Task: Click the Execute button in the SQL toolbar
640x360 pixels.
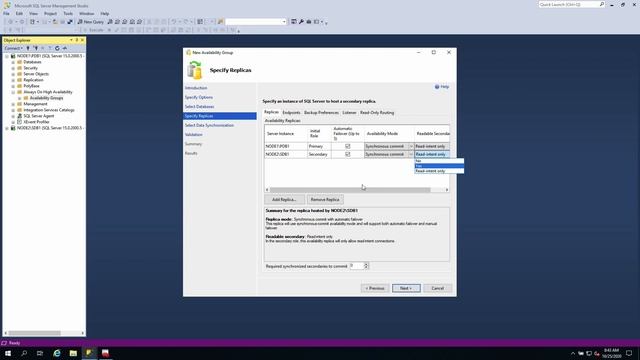Action: tap(93, 30)
